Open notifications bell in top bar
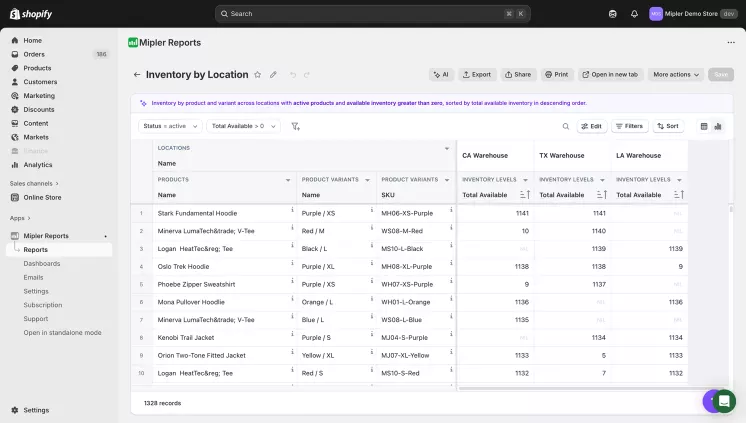746x423 pixels. tap(634, 14)
